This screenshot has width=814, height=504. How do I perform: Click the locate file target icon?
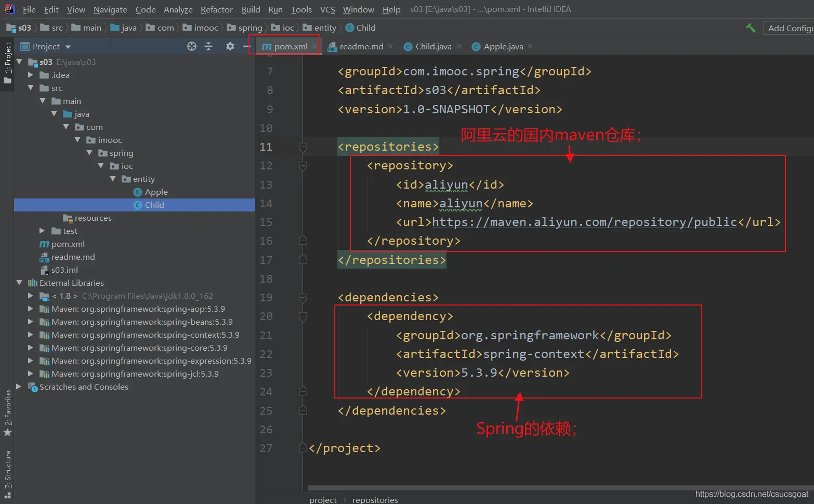192,46
